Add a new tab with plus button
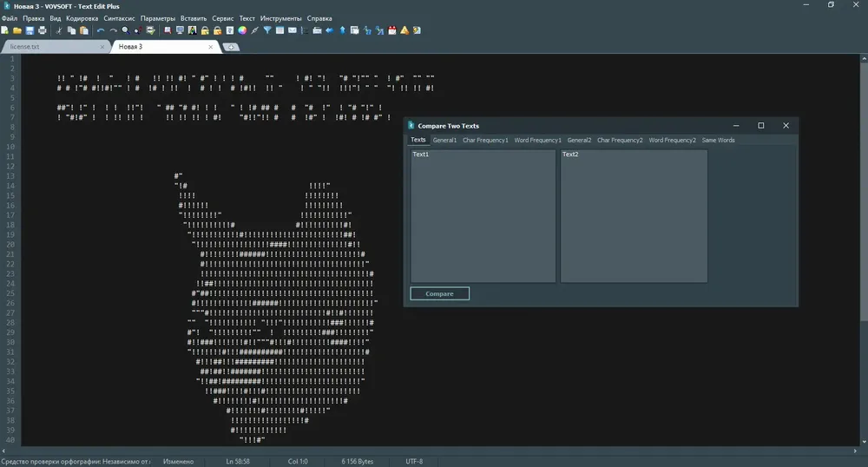The height and width of the screenshot is (467, 868). (231, 47)
